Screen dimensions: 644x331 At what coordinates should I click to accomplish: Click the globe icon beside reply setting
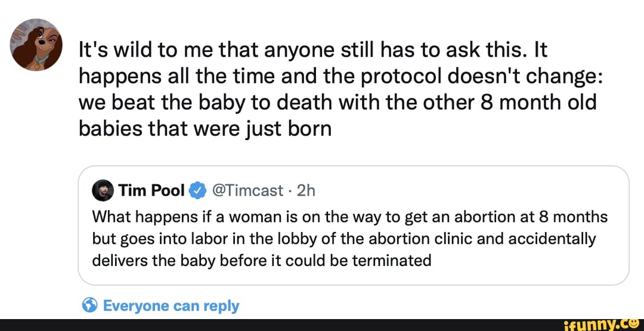(89, 306)
